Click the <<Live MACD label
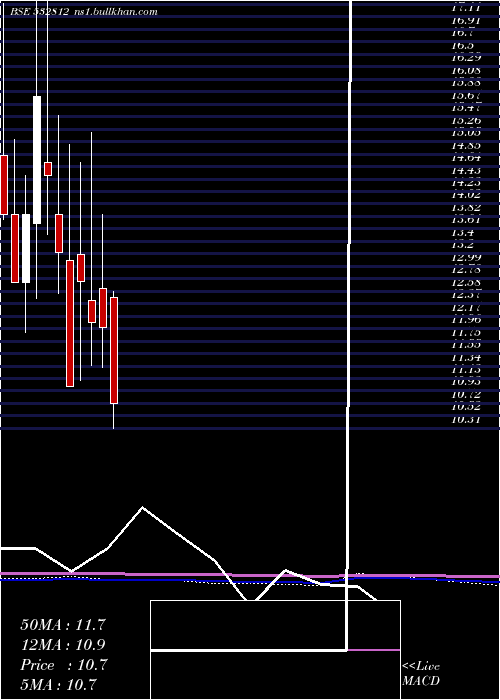This screenshot has height=700, width=500. (421, 673)
